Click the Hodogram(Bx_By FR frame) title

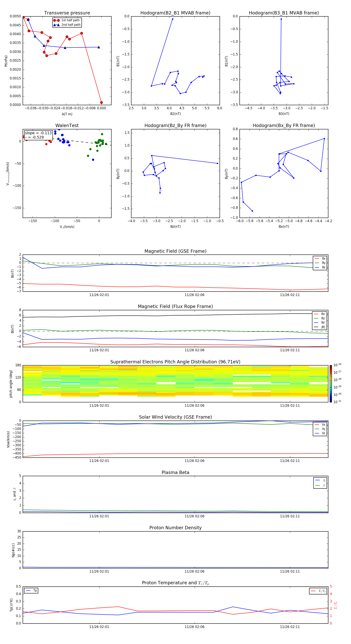(x=284, y=125)
